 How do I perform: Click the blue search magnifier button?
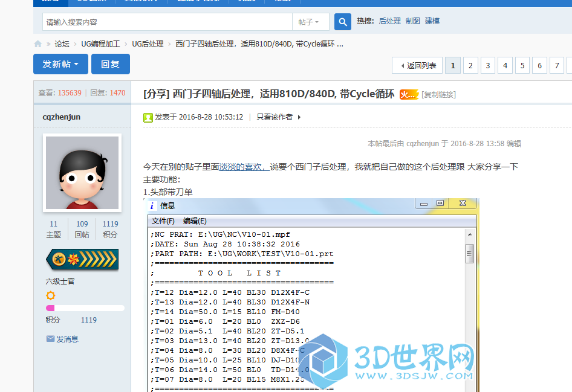(x=343, y=22)
